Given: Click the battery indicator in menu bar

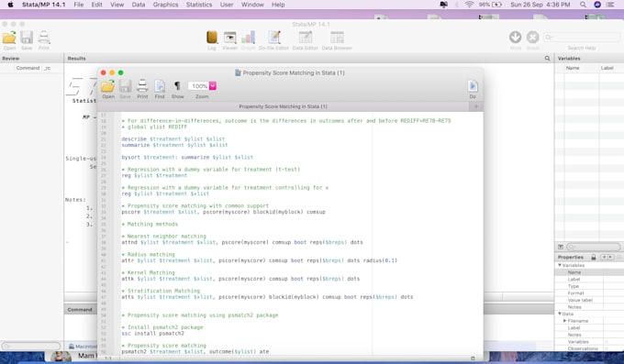Looking at the screenshot, I should click(x=490, y=5).
